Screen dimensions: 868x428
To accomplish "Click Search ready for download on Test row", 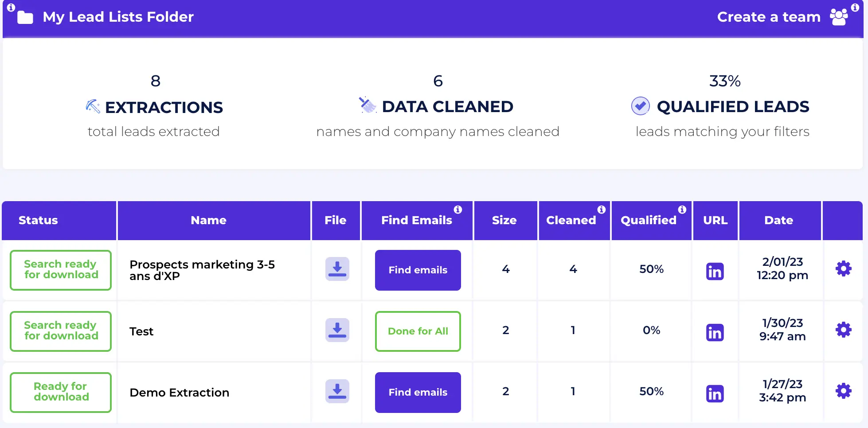I will (x=61, y=331).
